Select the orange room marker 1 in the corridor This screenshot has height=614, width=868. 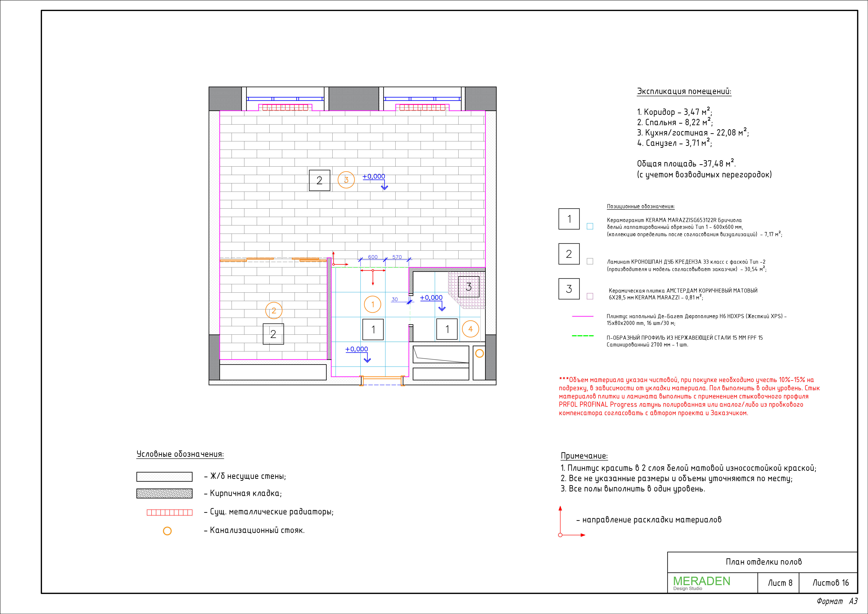tap(372, 304)
